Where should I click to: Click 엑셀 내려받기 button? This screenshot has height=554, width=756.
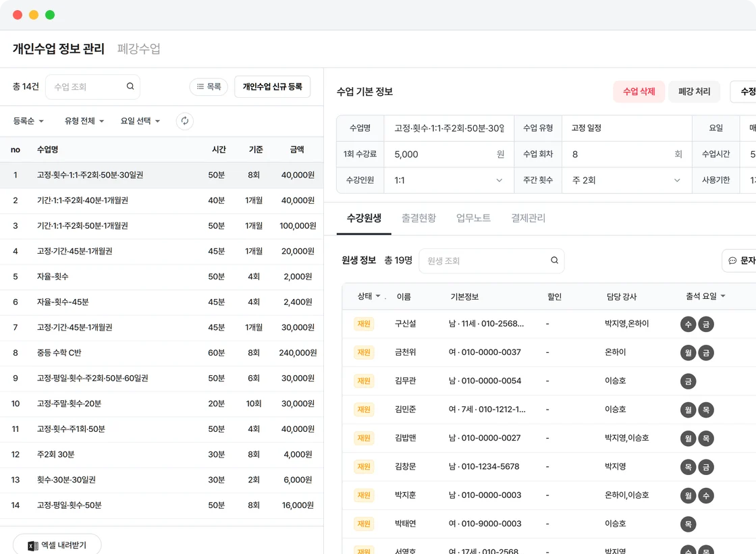tap(57, 545)
